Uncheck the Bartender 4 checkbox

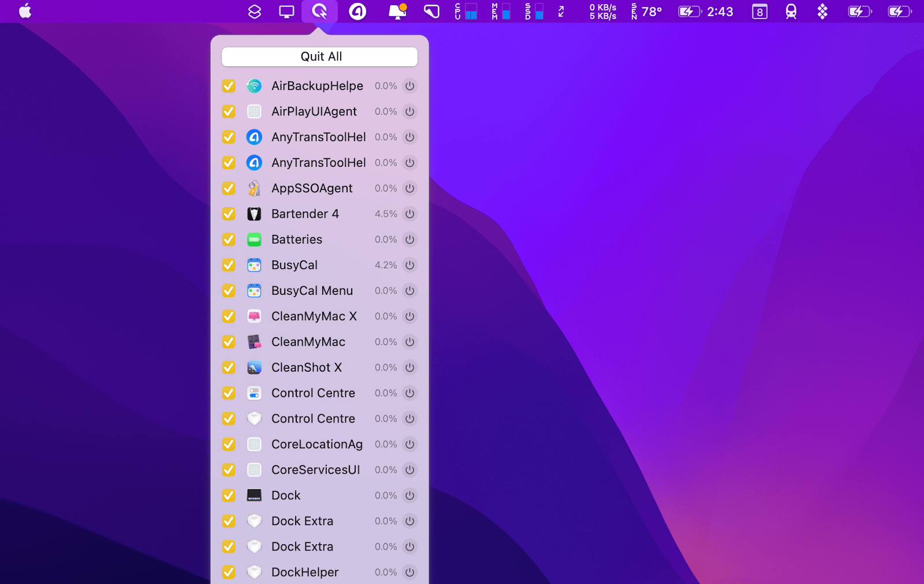229,214
